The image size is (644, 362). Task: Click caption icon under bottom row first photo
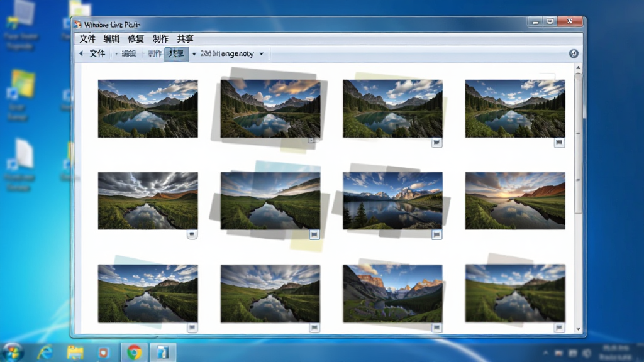coord(192,327)
